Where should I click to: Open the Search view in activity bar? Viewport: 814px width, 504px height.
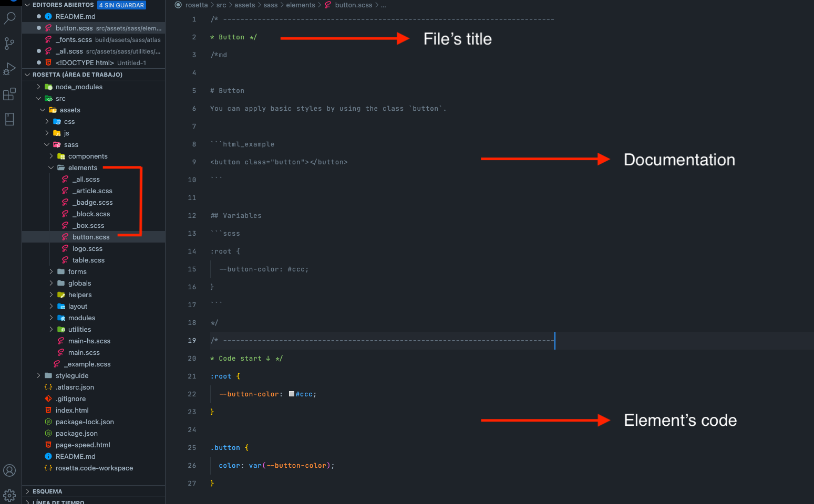click(x=9, y=18)
